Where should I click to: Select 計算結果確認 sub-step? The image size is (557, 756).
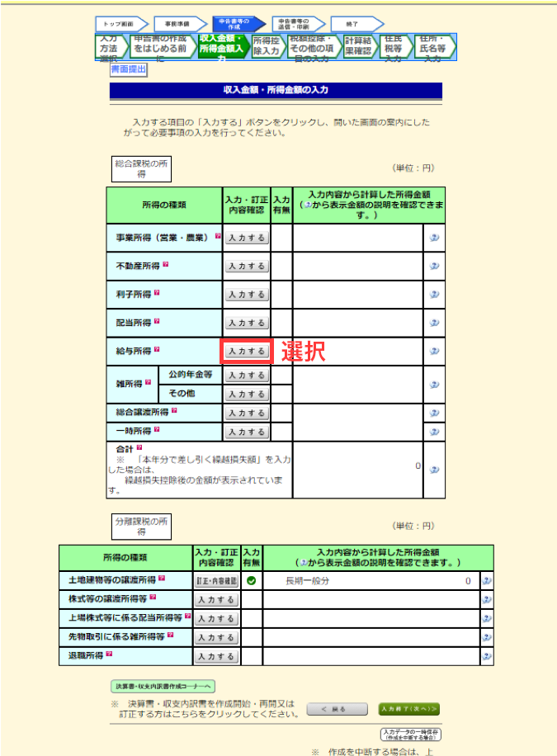[x=361, y=47]
